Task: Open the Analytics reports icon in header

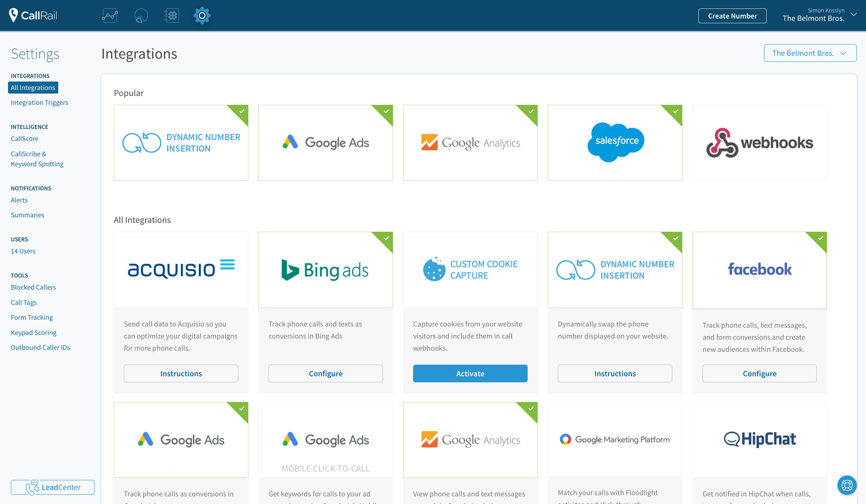Action: click(x=110, y=16)
